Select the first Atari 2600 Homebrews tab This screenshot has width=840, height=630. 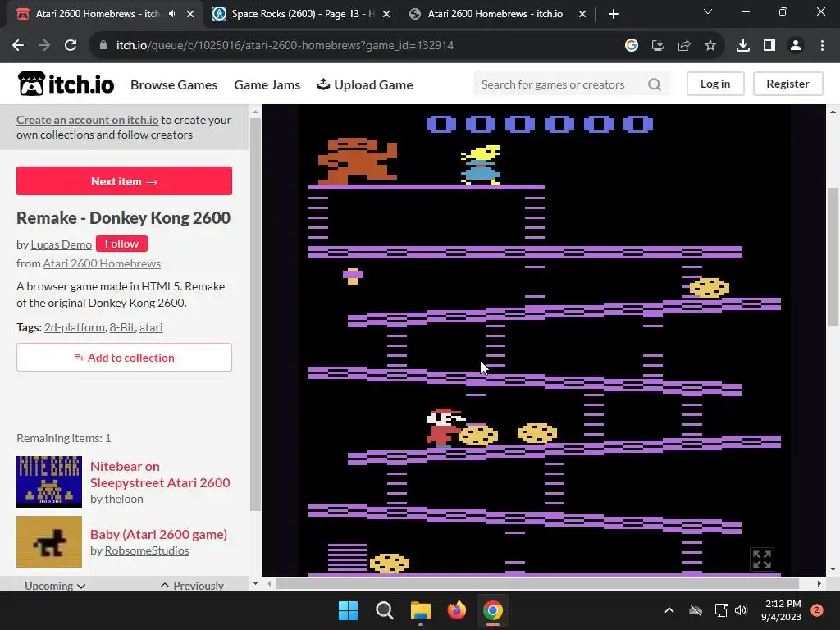(97, 14)
